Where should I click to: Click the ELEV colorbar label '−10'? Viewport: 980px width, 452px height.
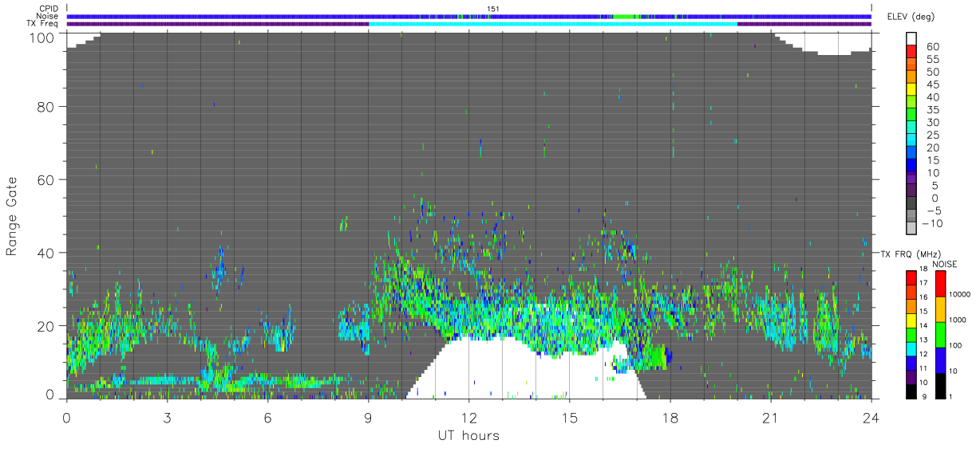[x=933, y=223]
